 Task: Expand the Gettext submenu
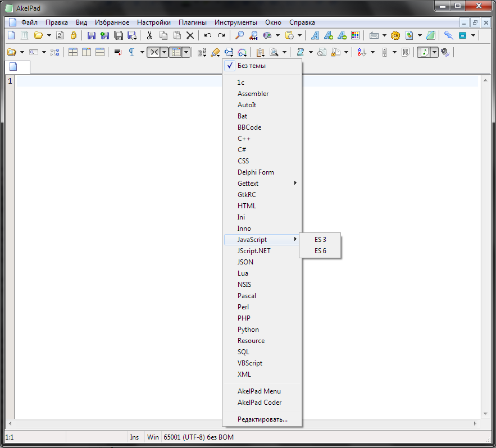[x=262, y=184]
